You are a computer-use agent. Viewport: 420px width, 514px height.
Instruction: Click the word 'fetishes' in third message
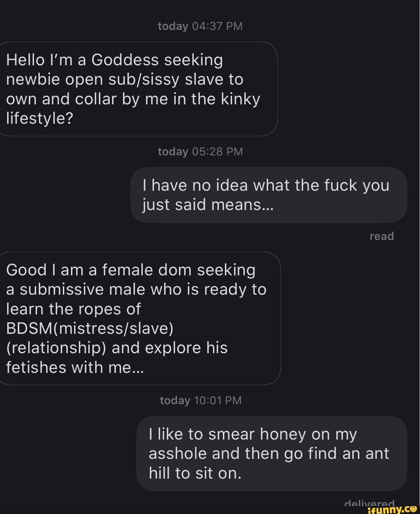[x=36, y=367]
